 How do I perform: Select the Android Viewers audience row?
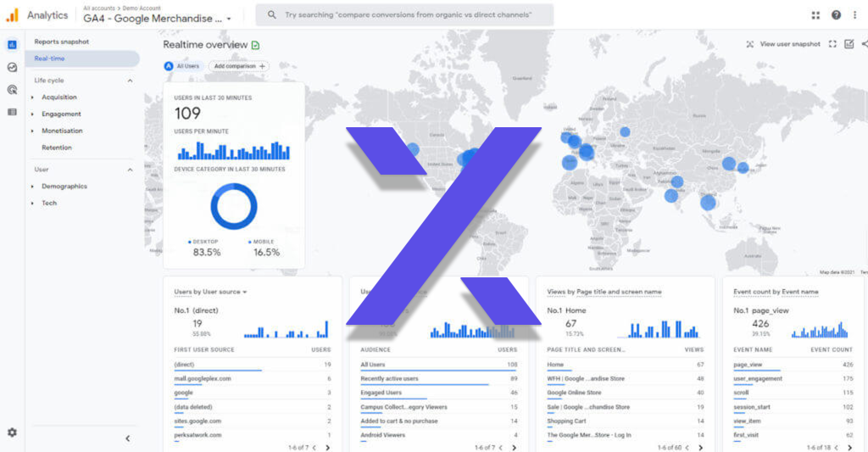click(x=438, y=435)
